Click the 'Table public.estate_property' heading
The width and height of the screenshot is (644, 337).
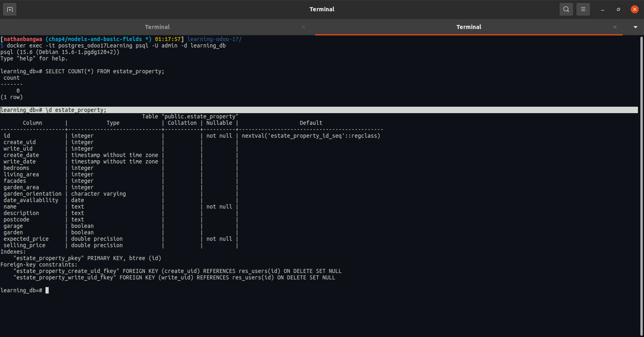(x=190, y=116)
